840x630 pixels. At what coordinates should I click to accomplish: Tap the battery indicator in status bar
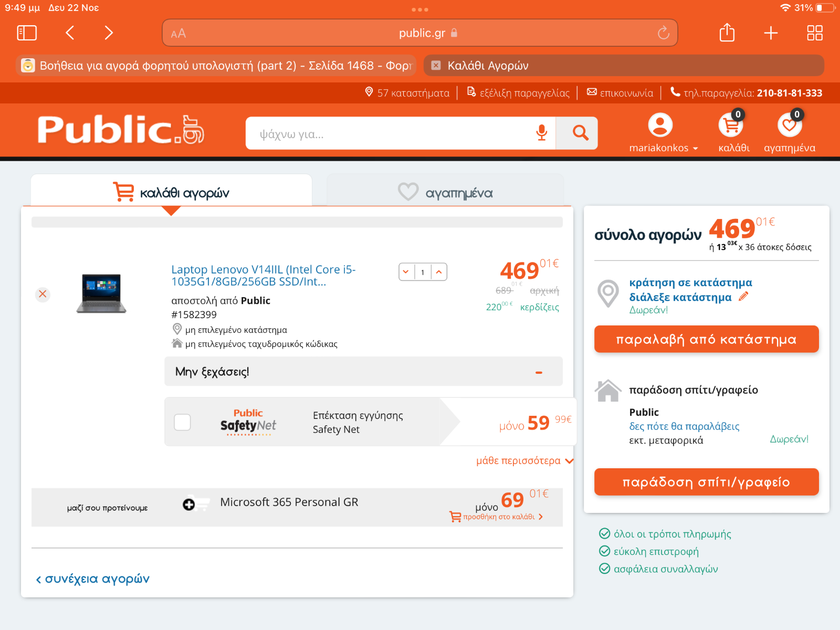(x=825, y=8)
